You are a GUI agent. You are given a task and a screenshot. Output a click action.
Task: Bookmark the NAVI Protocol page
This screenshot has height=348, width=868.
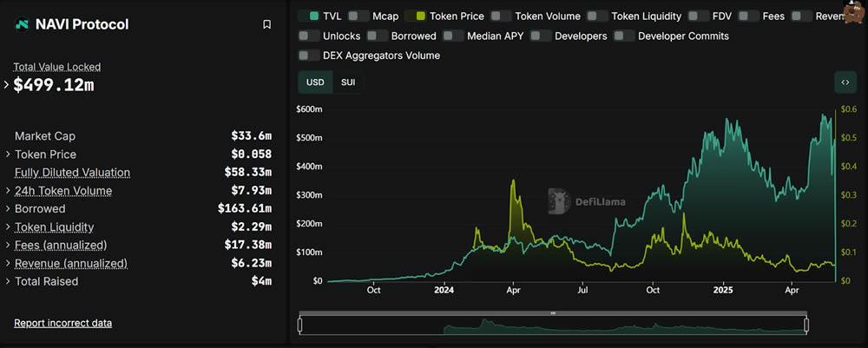point(266,24)
